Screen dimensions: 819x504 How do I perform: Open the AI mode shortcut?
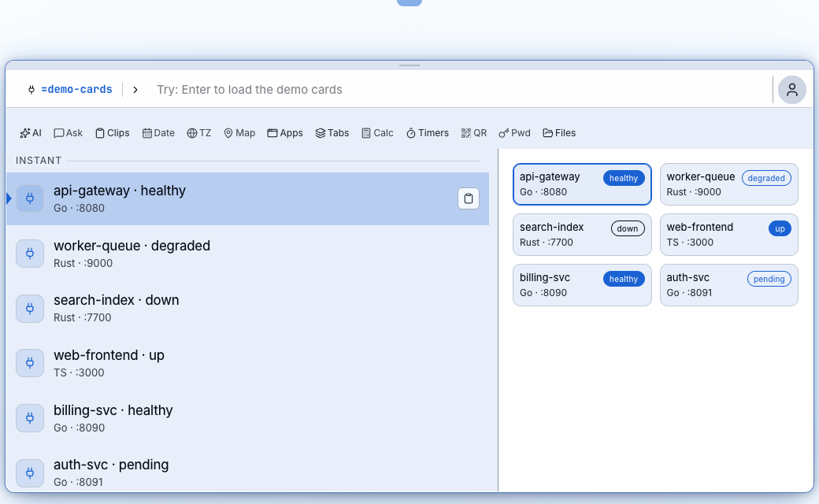click(30, 133)
